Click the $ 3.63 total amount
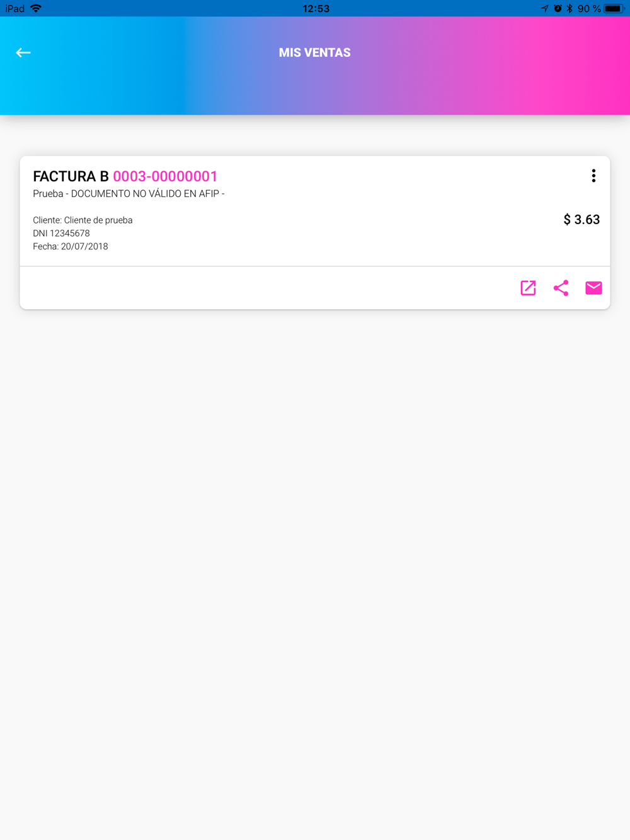 pyautogui.click(x=581, y=220)
